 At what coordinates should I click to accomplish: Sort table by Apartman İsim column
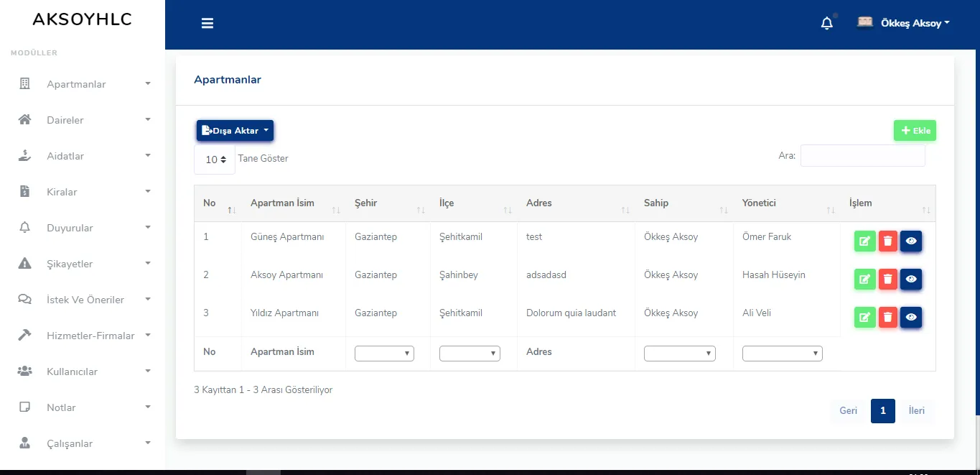(294, 203)
